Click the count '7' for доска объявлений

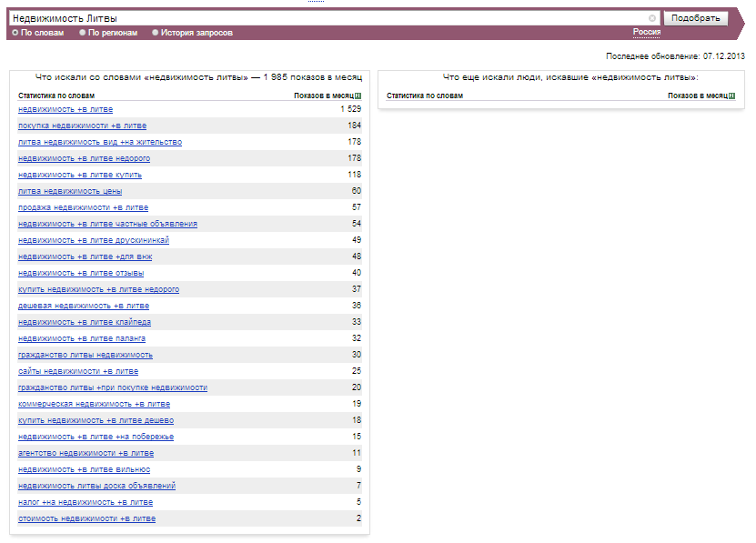[x=358, y=486]
